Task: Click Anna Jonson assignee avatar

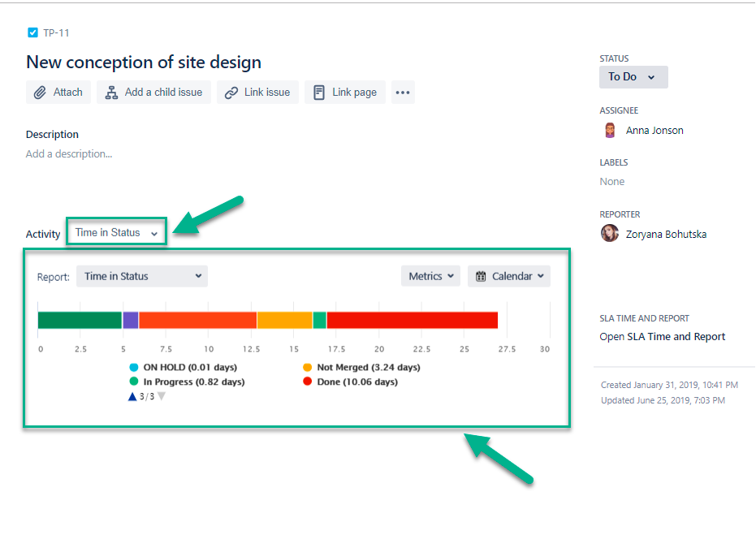Action: tap(610, 130)
